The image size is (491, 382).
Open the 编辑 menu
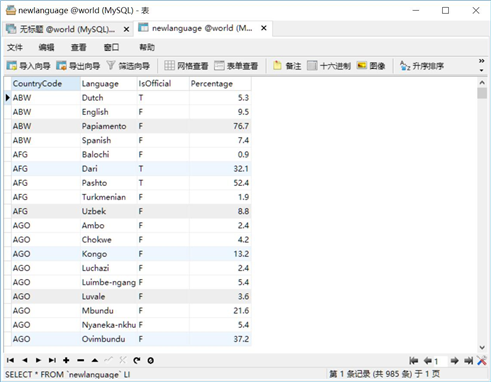46,47
